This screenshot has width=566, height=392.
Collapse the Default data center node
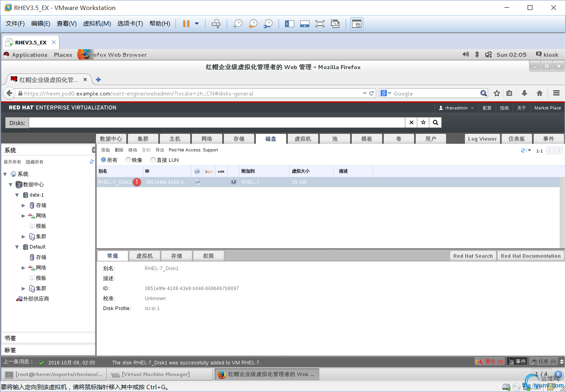click(17, 247)
